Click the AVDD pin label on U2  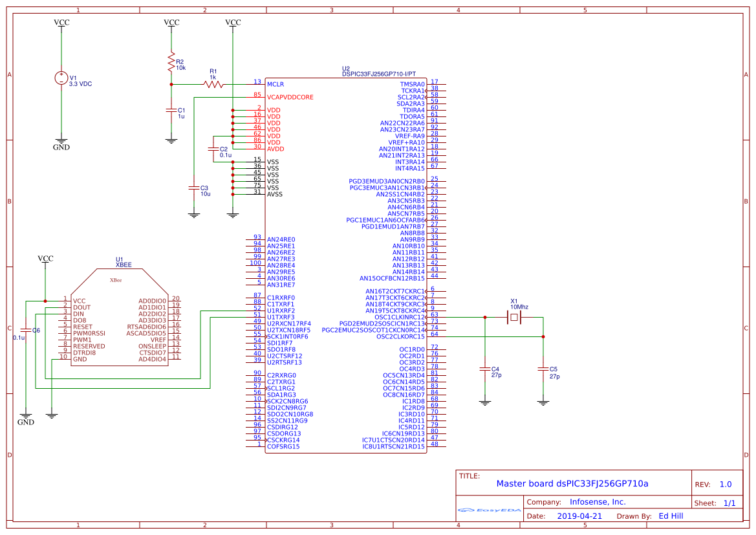point(277,148)
